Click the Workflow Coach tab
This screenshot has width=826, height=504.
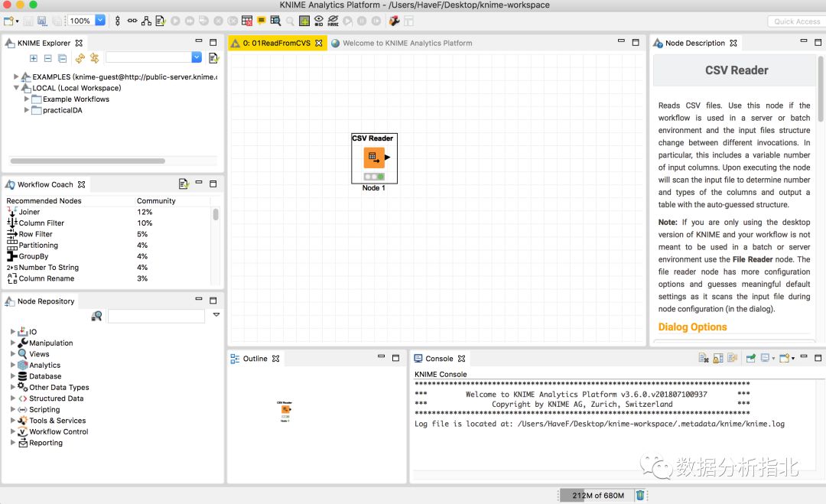click(x=45, y=184)
